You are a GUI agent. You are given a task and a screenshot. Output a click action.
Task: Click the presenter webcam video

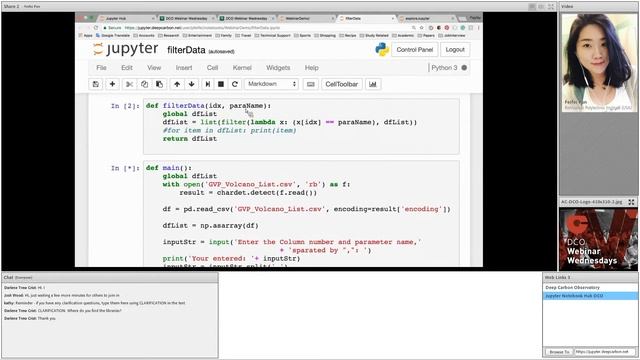[599, 62]
